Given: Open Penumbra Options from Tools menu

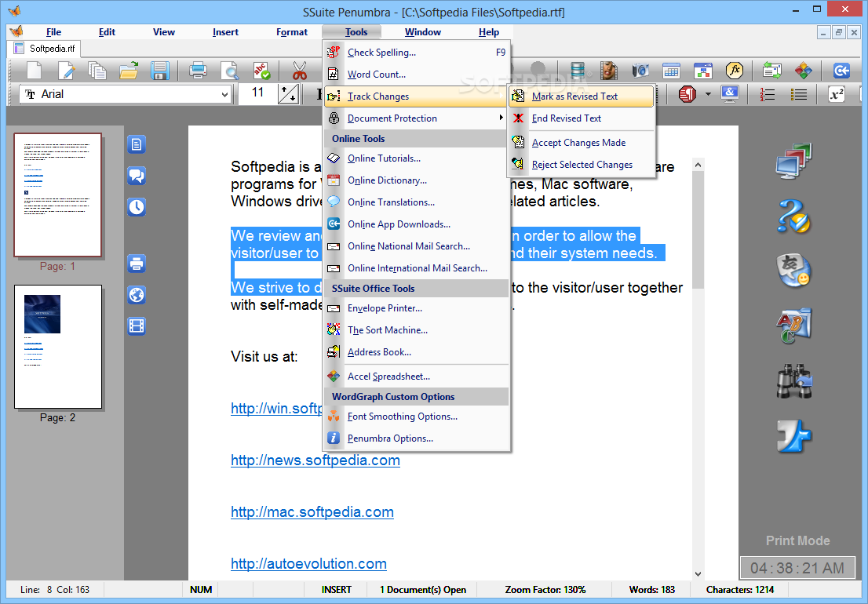Looking at the screenshot, I should click(x=416, y=438).
